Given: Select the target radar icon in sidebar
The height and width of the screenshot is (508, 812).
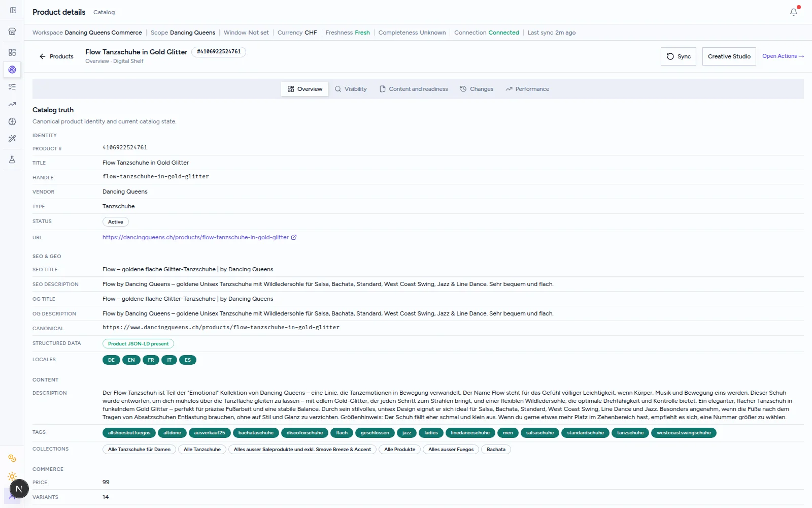Looking at the screenshot, I should coord(12,70).
